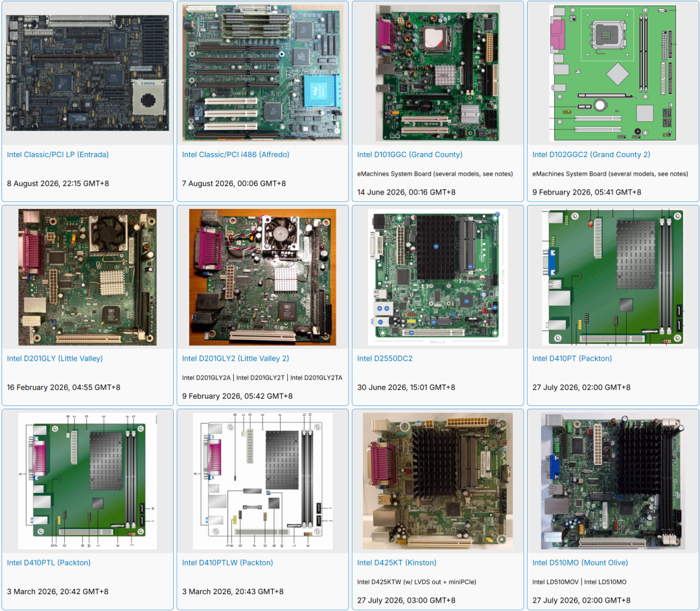
Task: Visit the Intel D410PTL (Packton) page
Action: (x=49, y=562)
